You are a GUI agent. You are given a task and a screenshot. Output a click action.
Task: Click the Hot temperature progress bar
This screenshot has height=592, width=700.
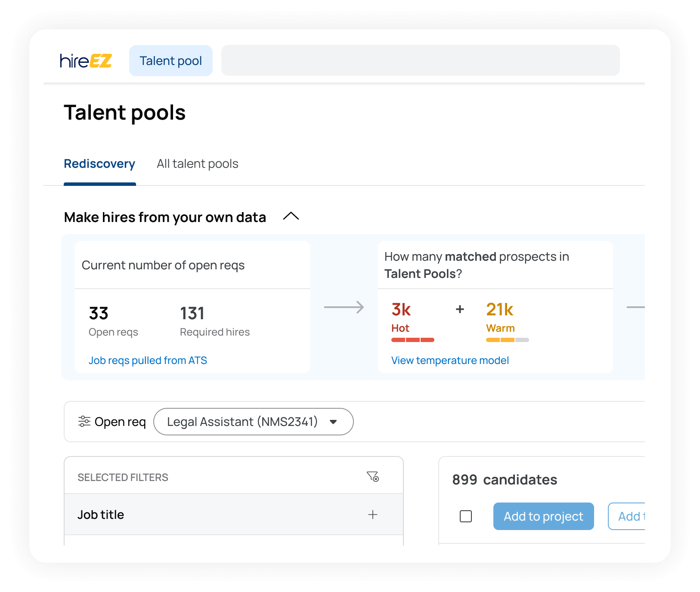point(412,339)
